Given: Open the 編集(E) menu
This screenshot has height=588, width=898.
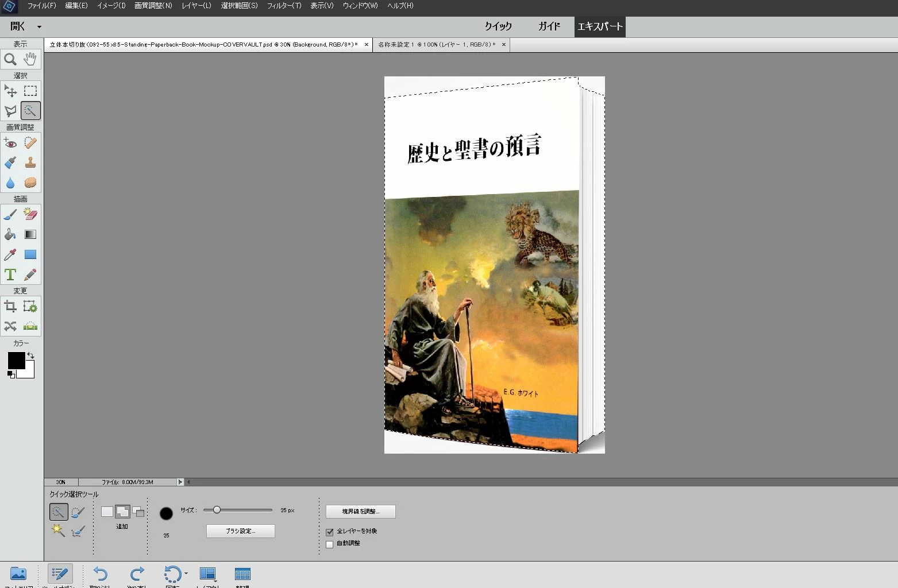Looking at the screenshot, I should click(x=76, y=6).
